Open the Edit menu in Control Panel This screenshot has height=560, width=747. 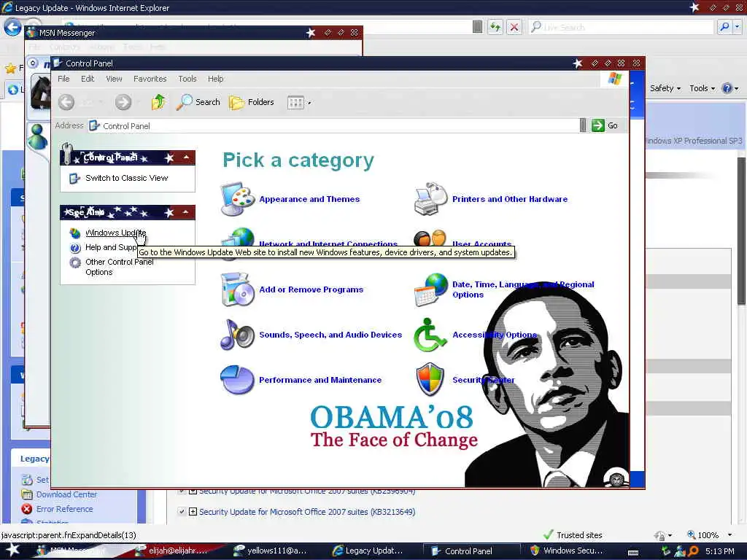click(88, 79)
